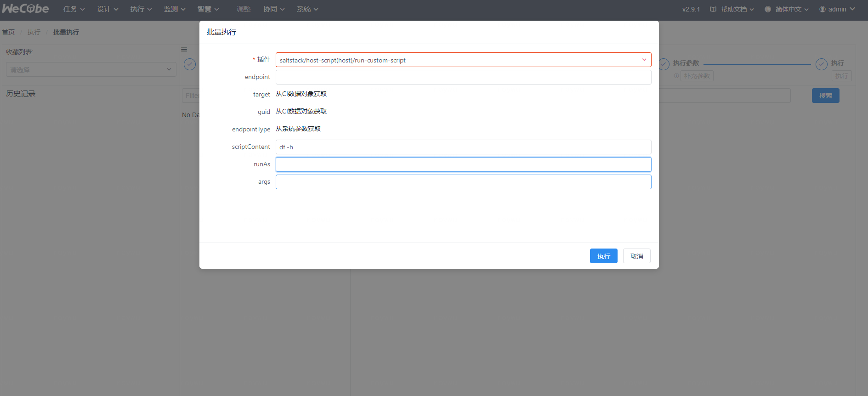
Task: Open the 任务 menu
Action: [74, 9]
